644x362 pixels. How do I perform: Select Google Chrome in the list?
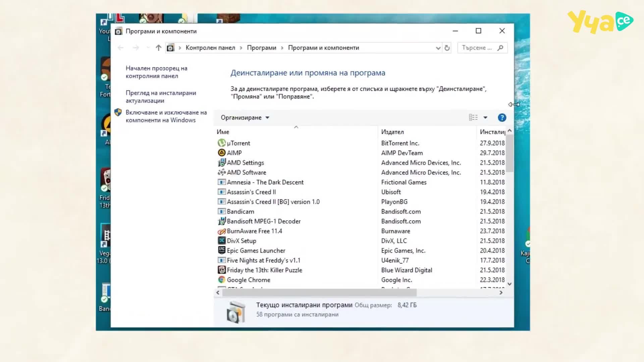[249, 280]
